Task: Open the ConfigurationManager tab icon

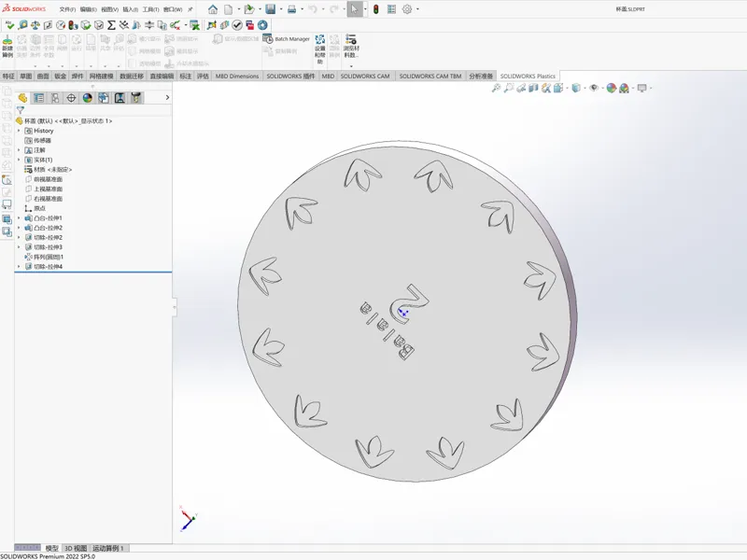Action: [x=55, y=98]
